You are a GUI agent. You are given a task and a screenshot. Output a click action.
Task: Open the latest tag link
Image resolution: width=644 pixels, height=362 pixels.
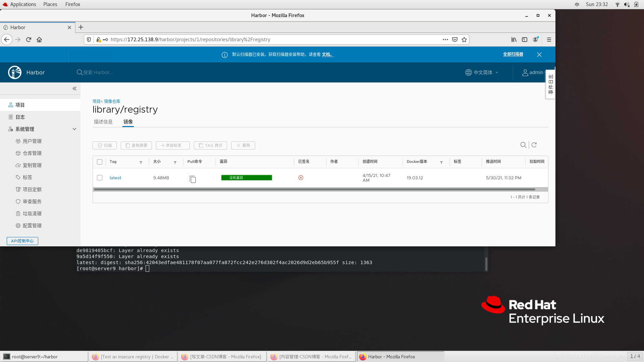(115, 178)
